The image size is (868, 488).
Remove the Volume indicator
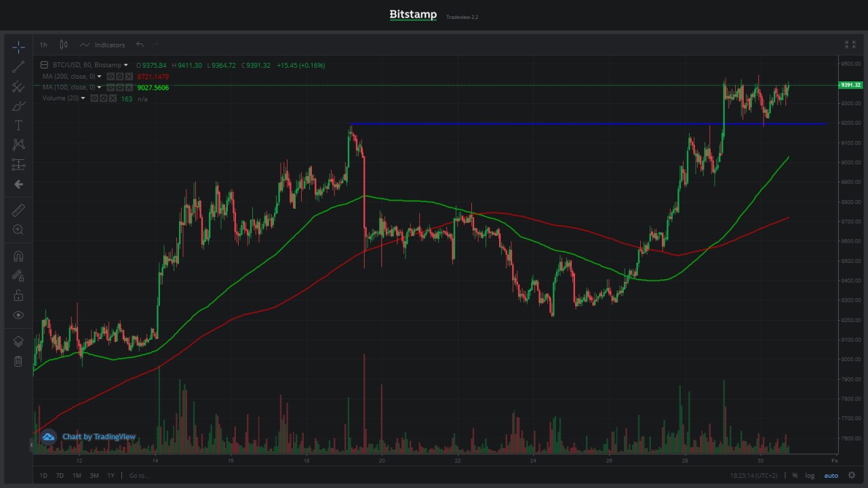coord(111,98)
